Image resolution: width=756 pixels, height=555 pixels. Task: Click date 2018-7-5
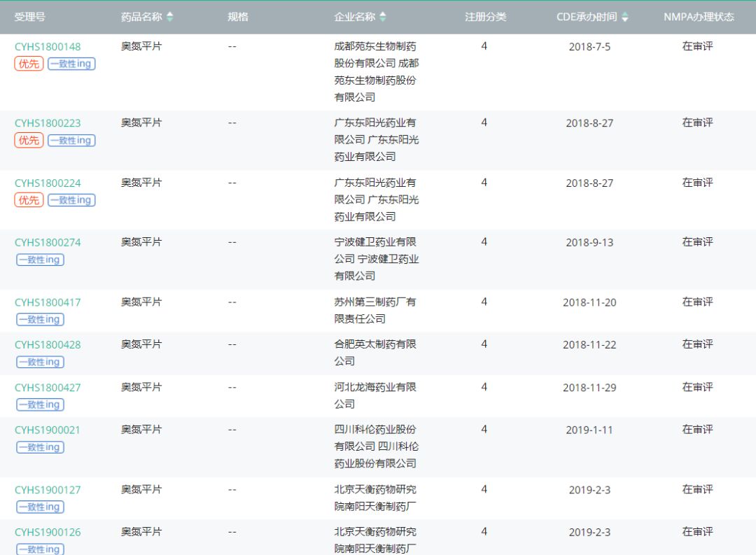589,47
